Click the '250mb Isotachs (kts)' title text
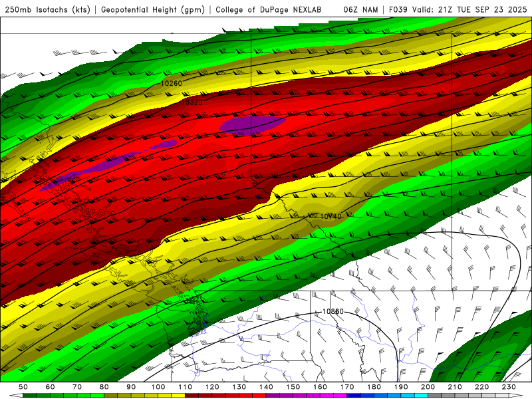This screenshot has width=532, height=399. pyautogui.click(x=48, y=10)
